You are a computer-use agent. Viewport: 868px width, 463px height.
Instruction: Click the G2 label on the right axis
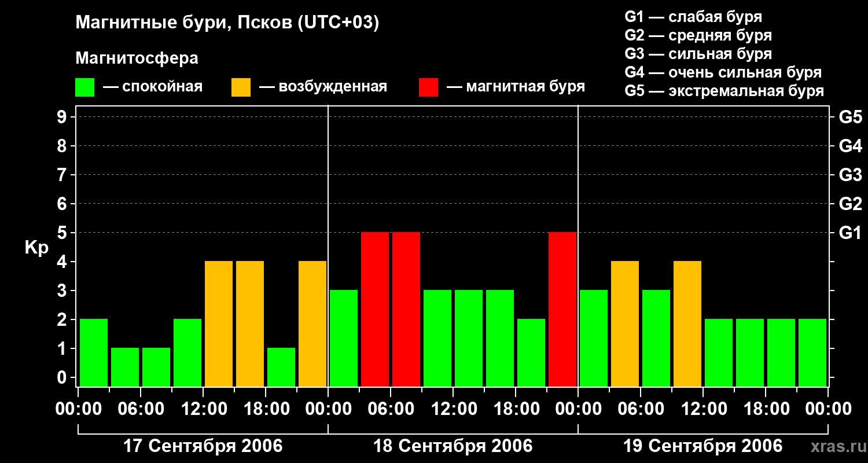850,204
